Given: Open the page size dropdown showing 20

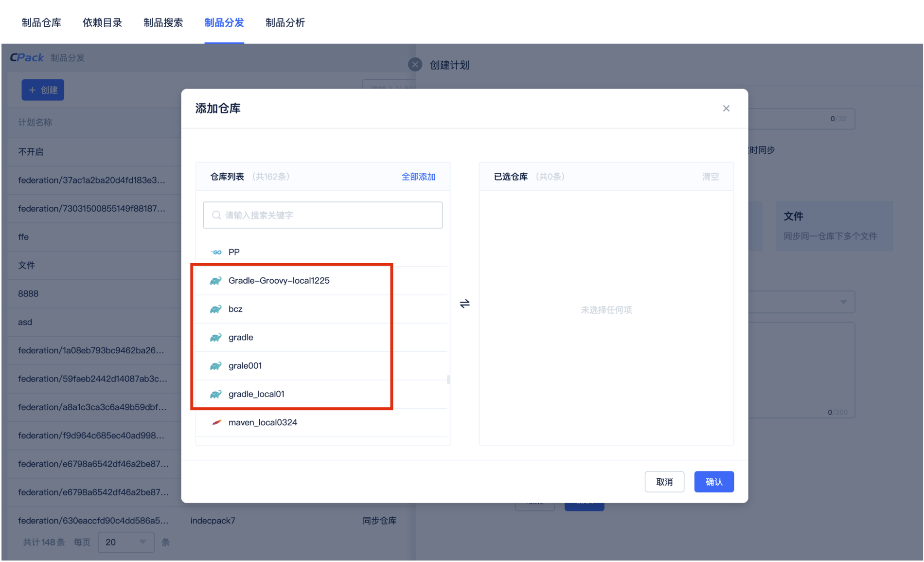Looking at the screenshot, I should (x=126, y=542).
